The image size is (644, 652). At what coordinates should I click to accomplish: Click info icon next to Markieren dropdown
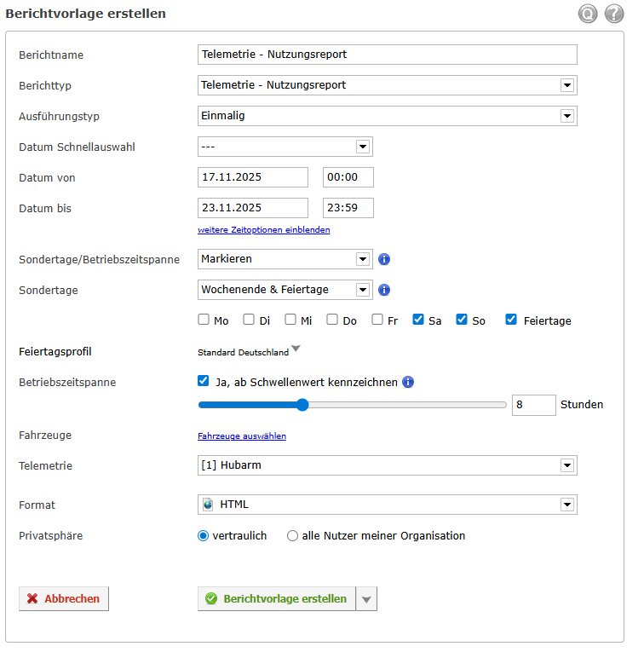pyautogui.click(x=384, y=259)
